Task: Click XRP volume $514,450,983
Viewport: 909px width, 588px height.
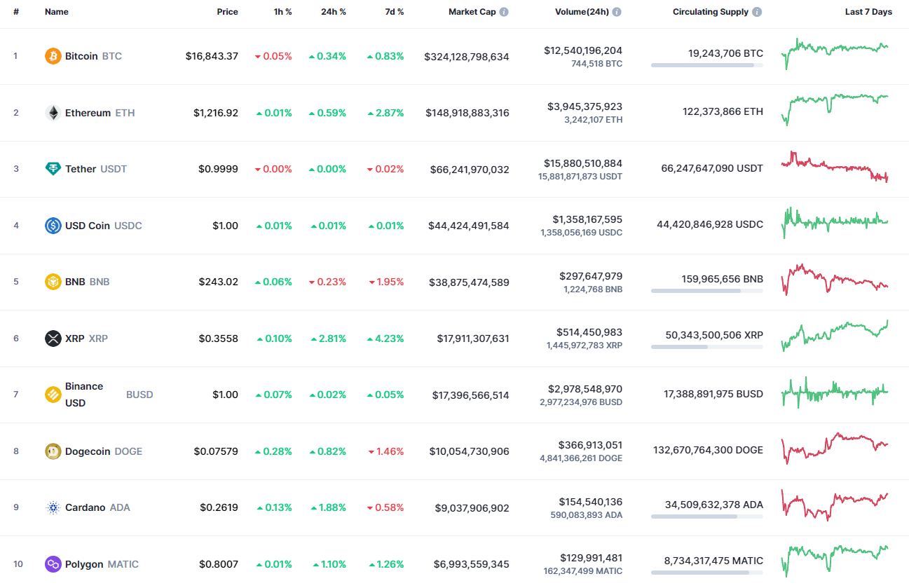Action: (589, 332)
